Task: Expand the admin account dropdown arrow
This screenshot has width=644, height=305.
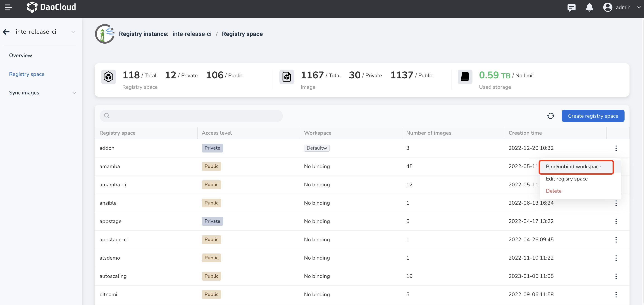Action: [639, 7]
